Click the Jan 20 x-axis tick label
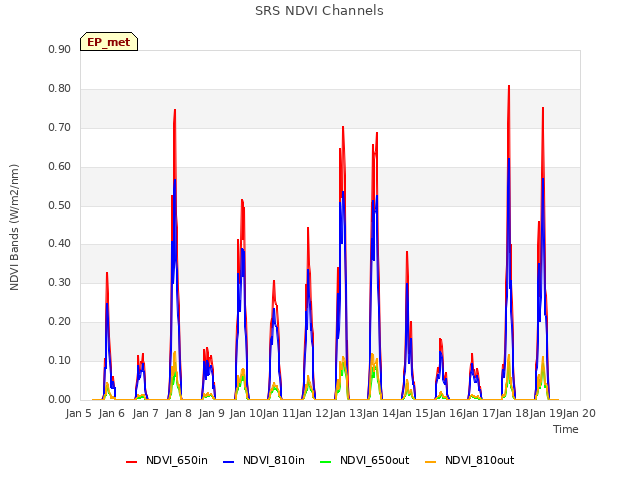Screen dimensions: 640x480 (579, 413)
